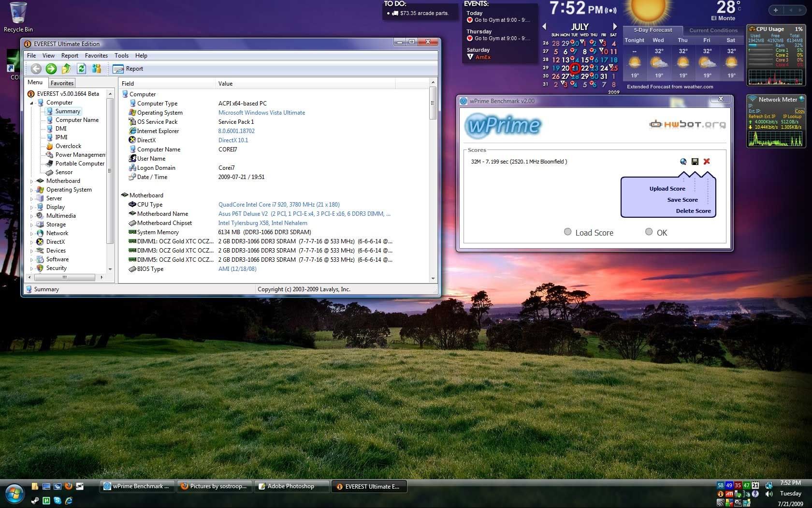
Task: Expand the DirectX tree node
Action: (32, 242)
